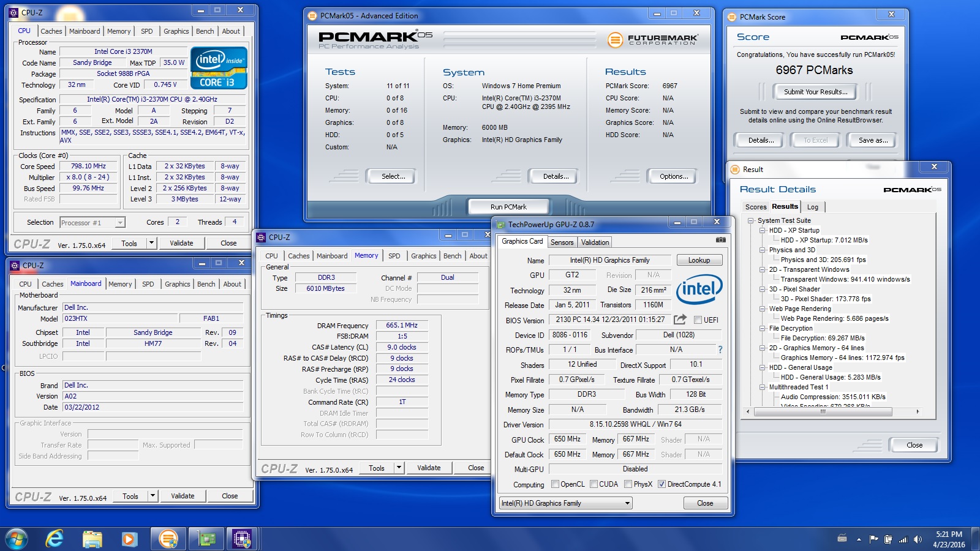
Task: Click the PCMark05 title bar app icon
Action: (312, 16)
